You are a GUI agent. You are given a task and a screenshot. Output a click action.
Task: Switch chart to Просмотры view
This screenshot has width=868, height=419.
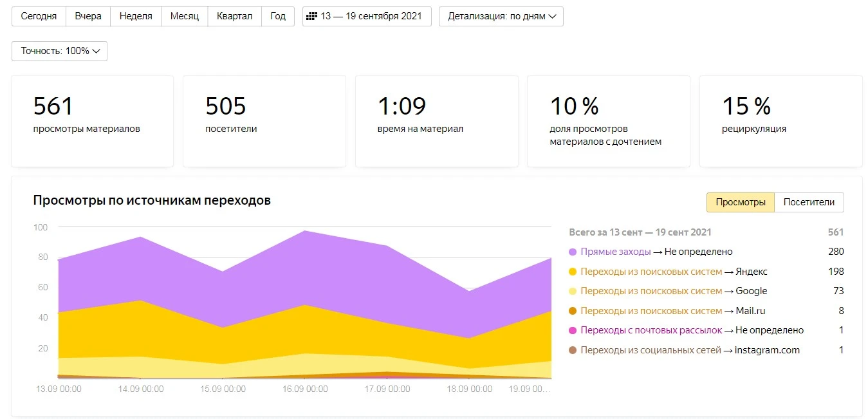pos(740,202)
